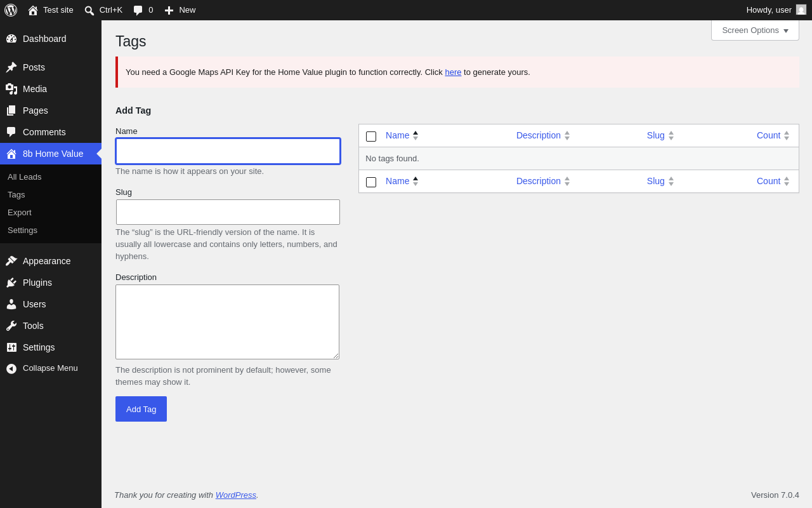Sort by header Count column link
The height and width of the screenshot is (508, 812).
tap(769, 135)
